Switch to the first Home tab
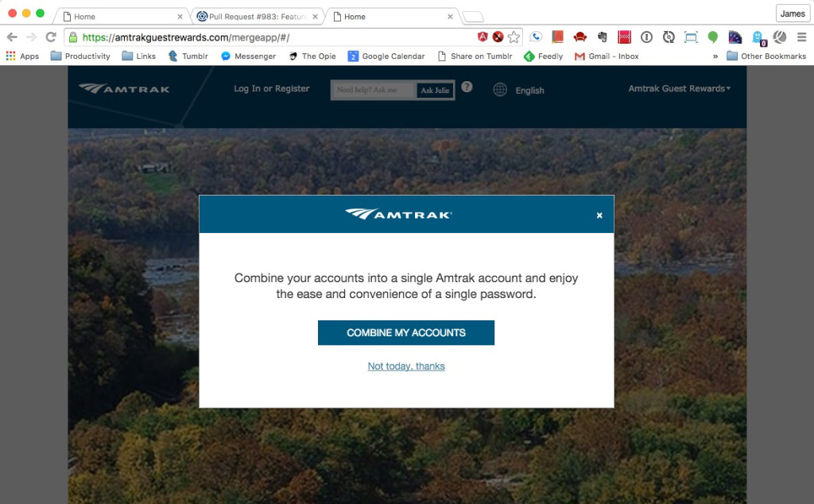The width and height of the screenshot is (814, 504). point(122,17)
